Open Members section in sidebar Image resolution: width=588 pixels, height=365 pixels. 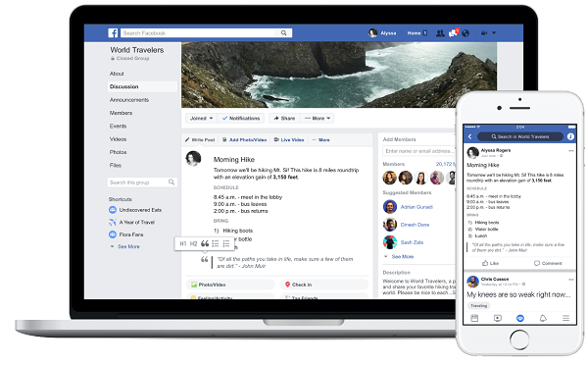tap(121, 113)
